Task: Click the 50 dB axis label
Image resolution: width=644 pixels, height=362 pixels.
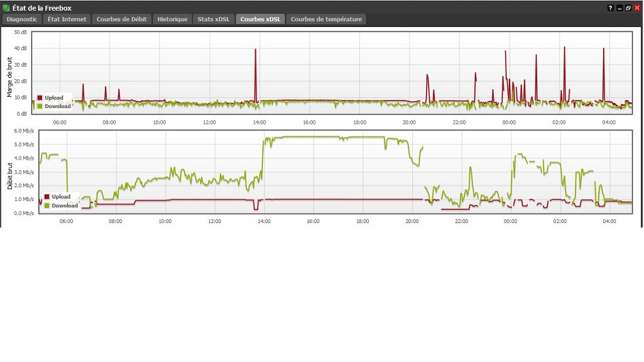Action: 21,32
